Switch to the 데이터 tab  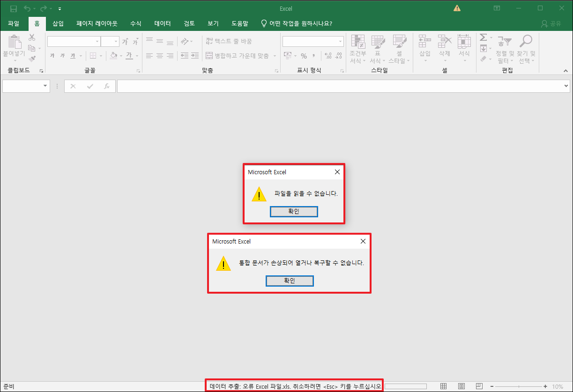coord(163,23)
